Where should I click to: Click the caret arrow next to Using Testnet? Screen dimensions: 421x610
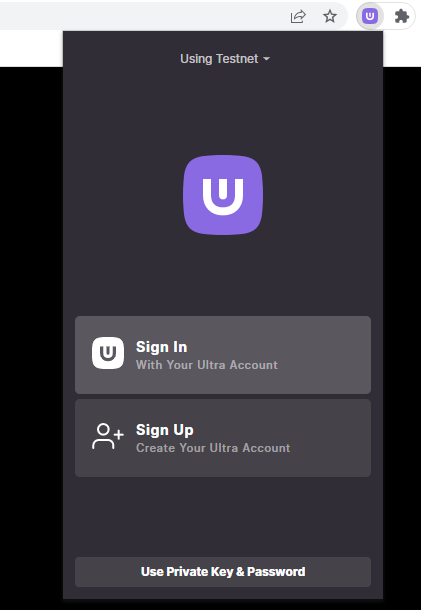[x=267, y=59]
